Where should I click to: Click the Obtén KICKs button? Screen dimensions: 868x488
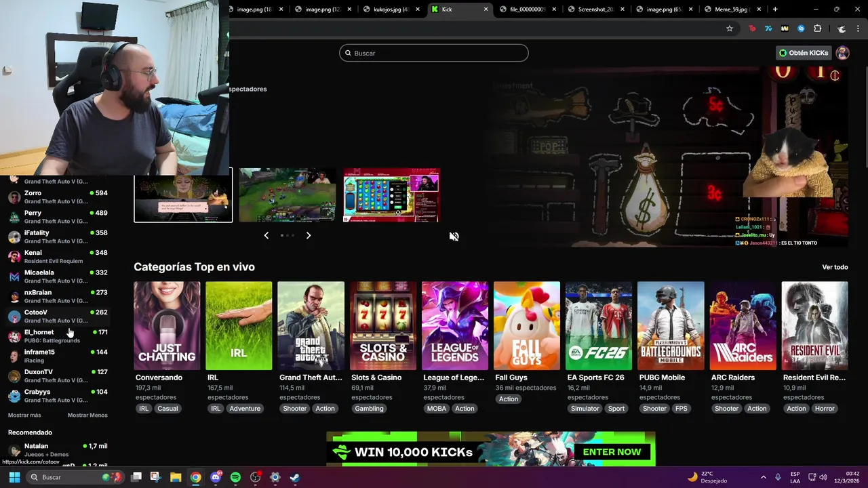[x=804, y=53]
